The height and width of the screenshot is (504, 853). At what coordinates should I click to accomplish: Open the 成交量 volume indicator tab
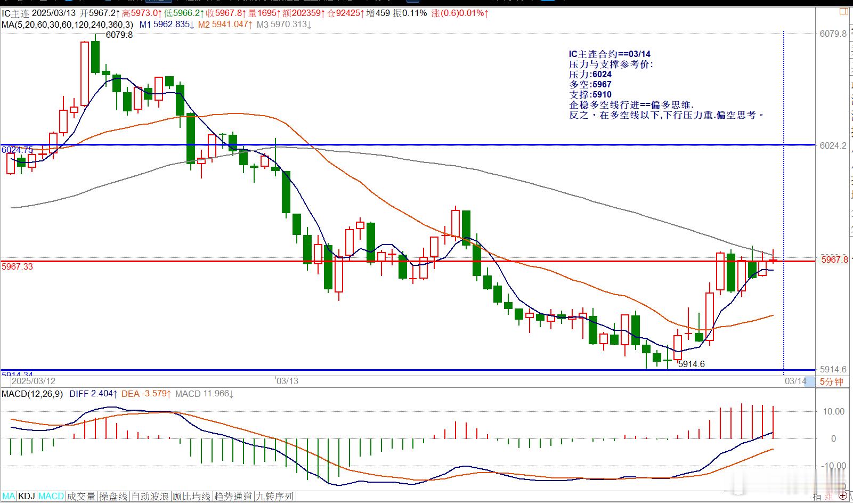(x=82, y=497)
